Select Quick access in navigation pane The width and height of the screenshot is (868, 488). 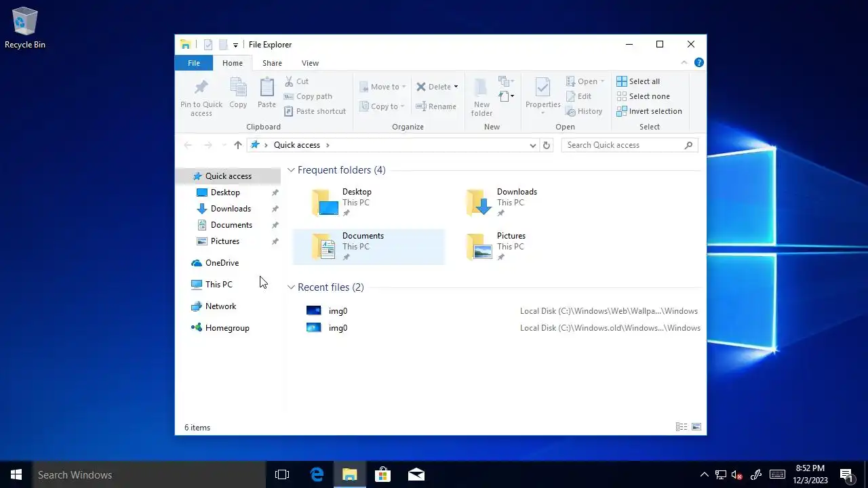coord(229,176)
